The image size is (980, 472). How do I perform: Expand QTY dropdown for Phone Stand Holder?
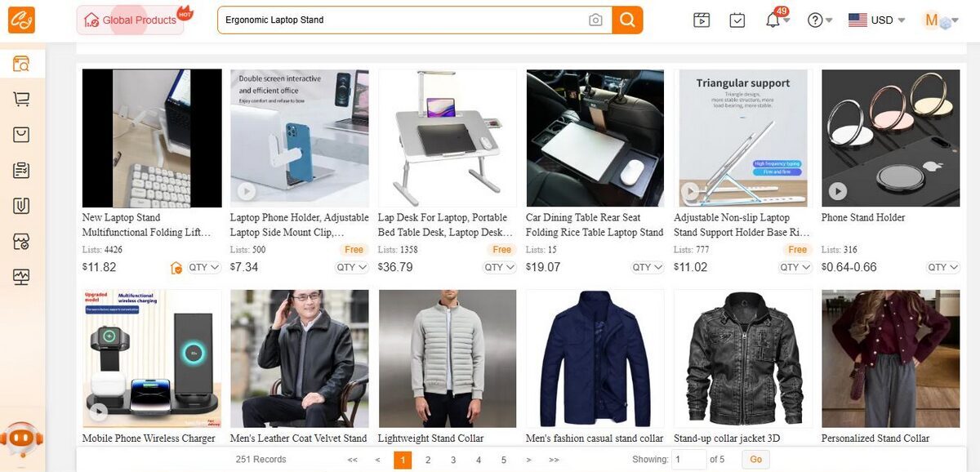[942, 267]
